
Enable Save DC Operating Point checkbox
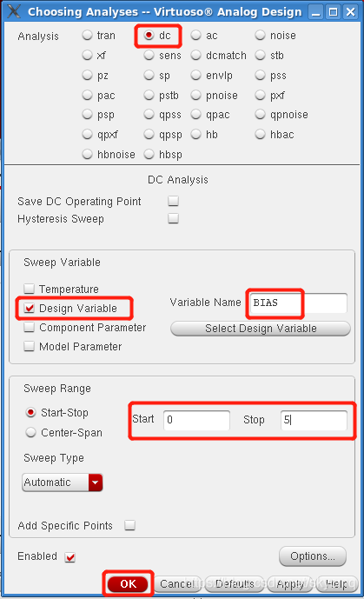pos(173,201)
